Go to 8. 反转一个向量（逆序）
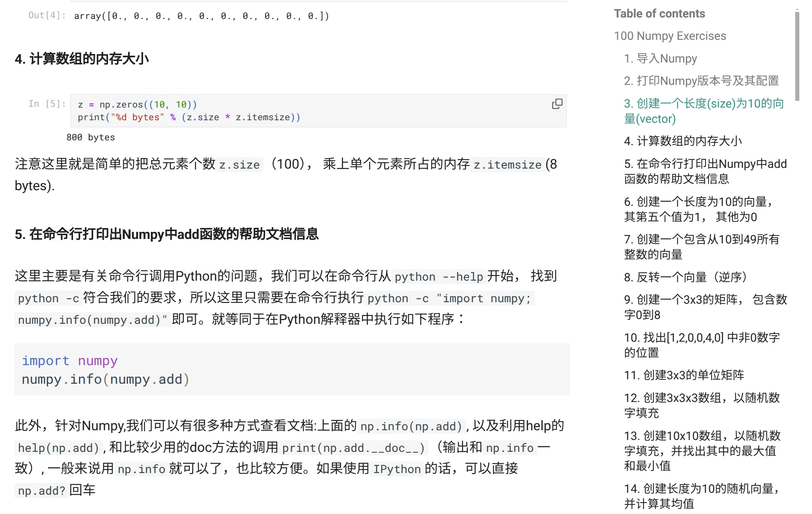812x514 pixels. pyautogui.click(x=685, y=277)
